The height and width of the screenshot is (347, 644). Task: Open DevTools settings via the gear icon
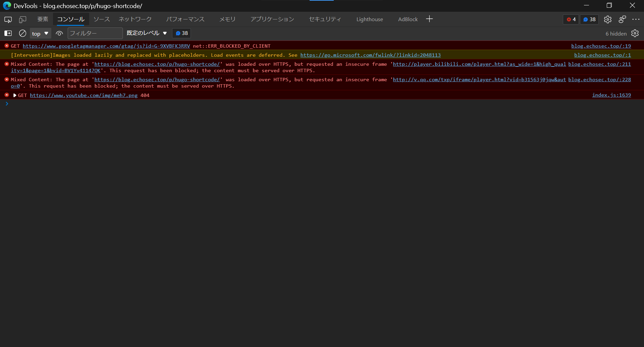[x=608, y=19]
